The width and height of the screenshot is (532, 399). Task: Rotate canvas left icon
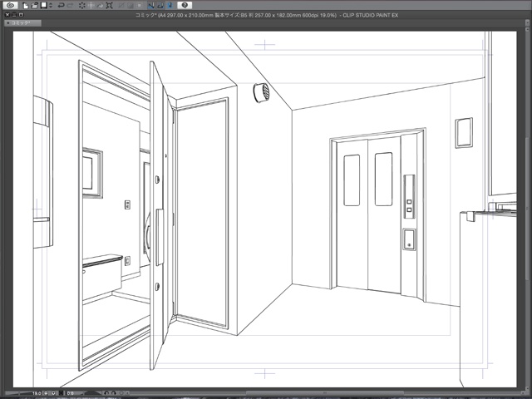click(106, 393)
